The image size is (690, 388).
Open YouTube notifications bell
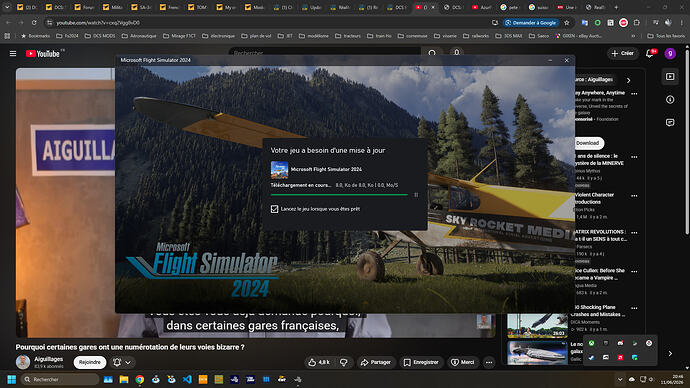pyautogui.click(x=650, y=54)
